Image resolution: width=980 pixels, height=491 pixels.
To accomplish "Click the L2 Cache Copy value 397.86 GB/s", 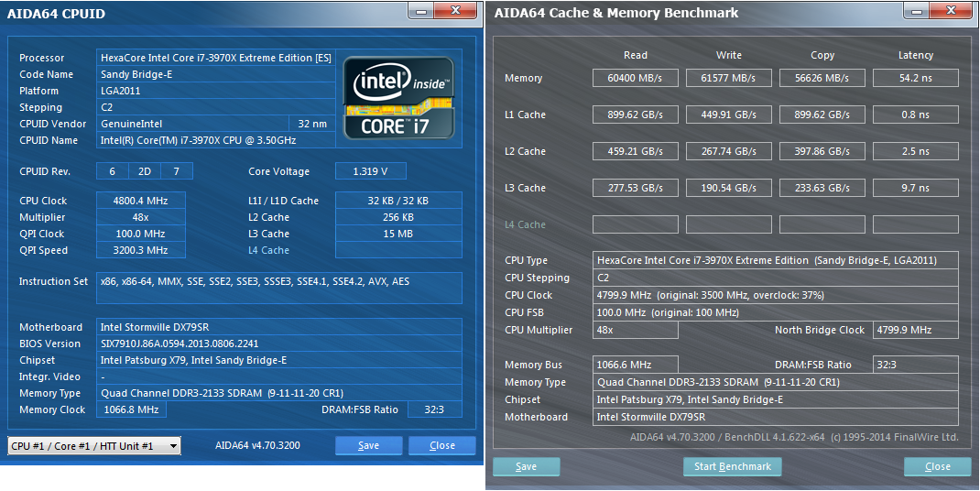I will (x=822, y=151).
